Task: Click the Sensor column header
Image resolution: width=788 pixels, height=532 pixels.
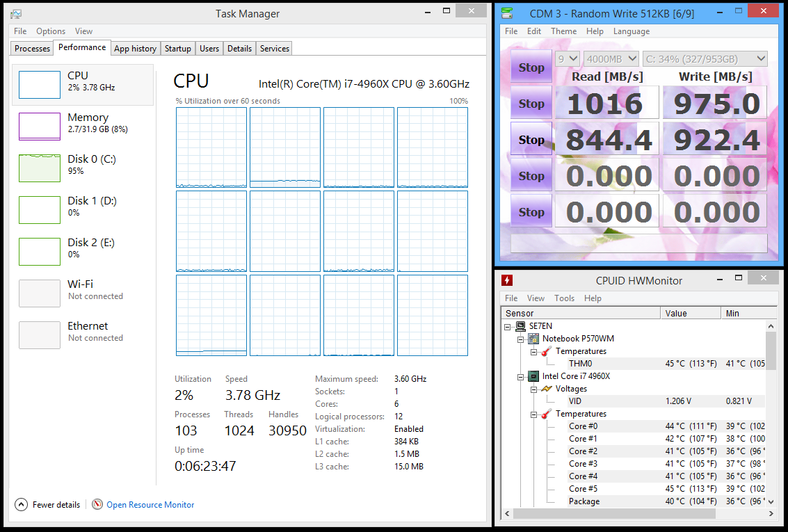Action: click(x=581, y=313)
